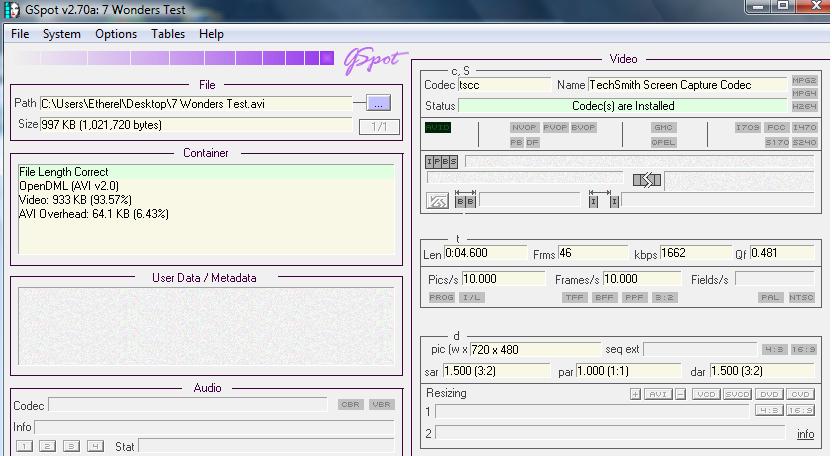The image size is (832, 456).
Task: Click the GSpot logo
Action: point(374,60)
